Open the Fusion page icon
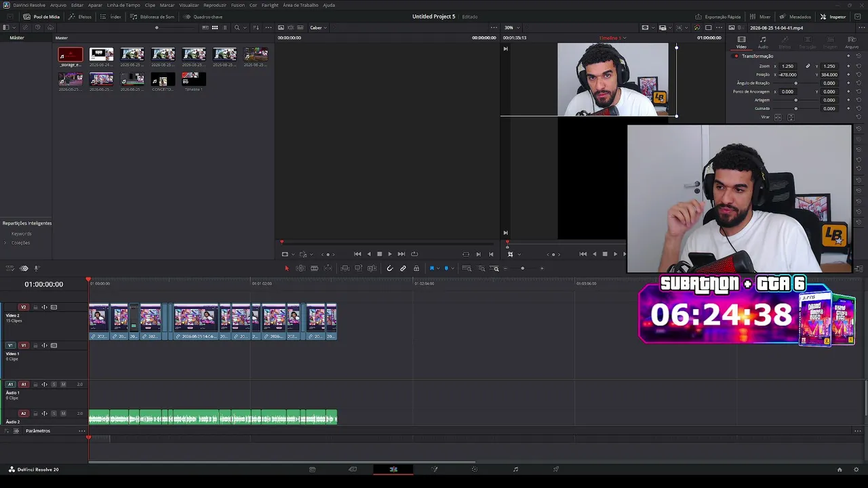 [x=435, y=469]
